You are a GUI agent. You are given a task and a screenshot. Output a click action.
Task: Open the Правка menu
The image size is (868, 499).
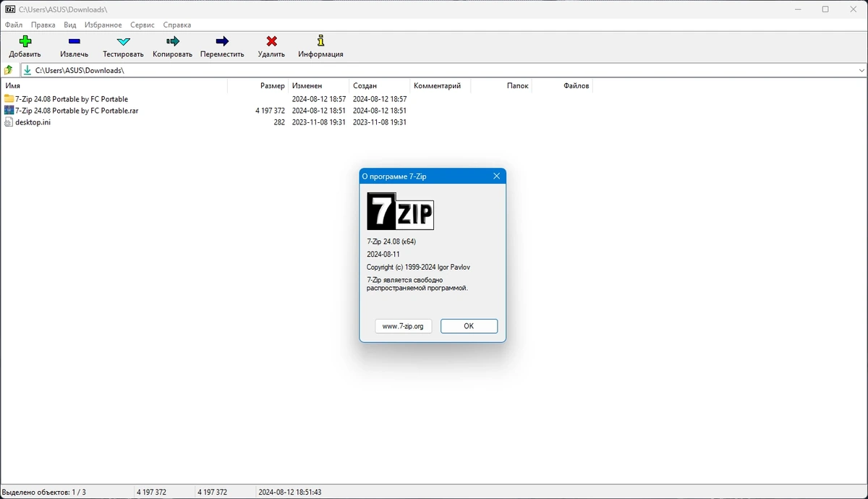point(43,25)
